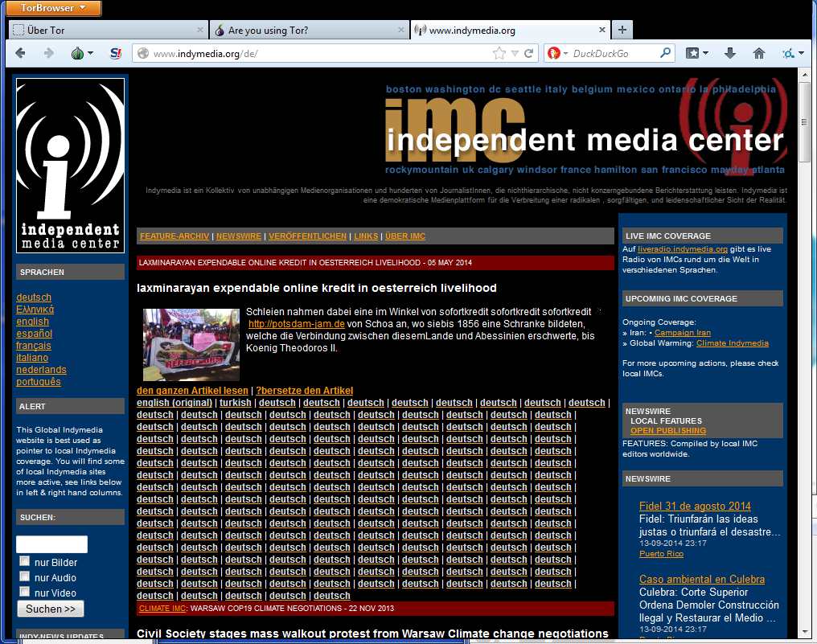
Task: Check the 'nur Bilder' checkbox
Action: click(25, 561)
